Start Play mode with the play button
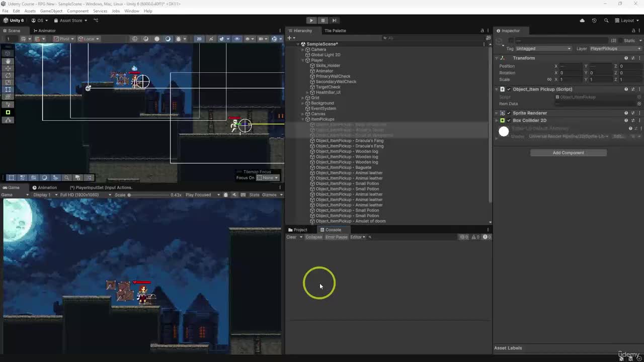Screen dimensions: 644x362 [311, 21]
